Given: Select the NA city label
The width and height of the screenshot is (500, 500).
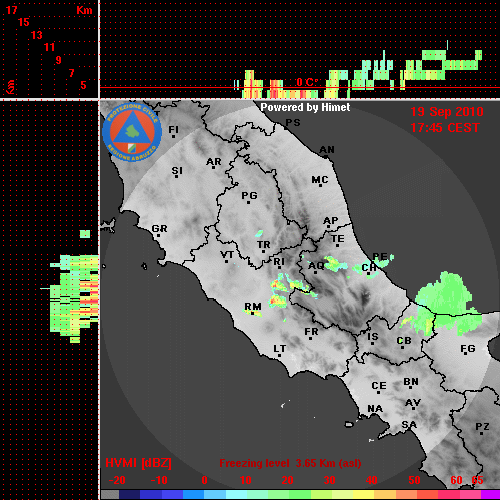Looking at the screenshot, I should [375, 408].
